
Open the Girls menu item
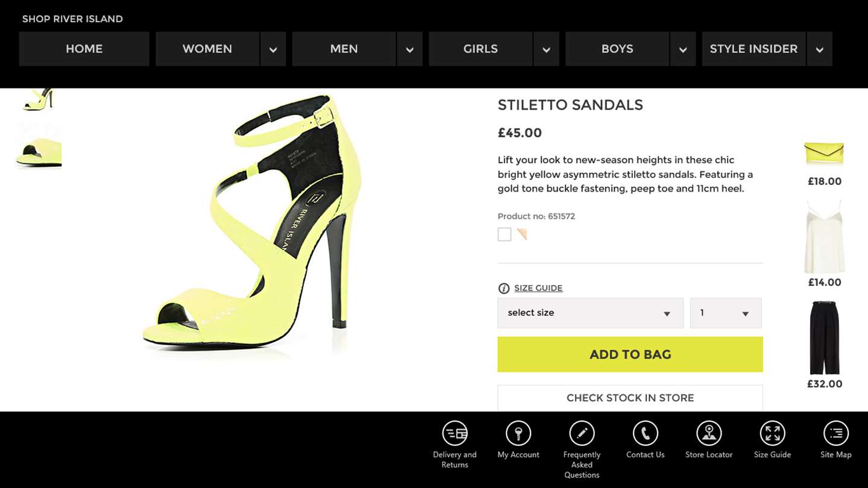tap(480, 49)
